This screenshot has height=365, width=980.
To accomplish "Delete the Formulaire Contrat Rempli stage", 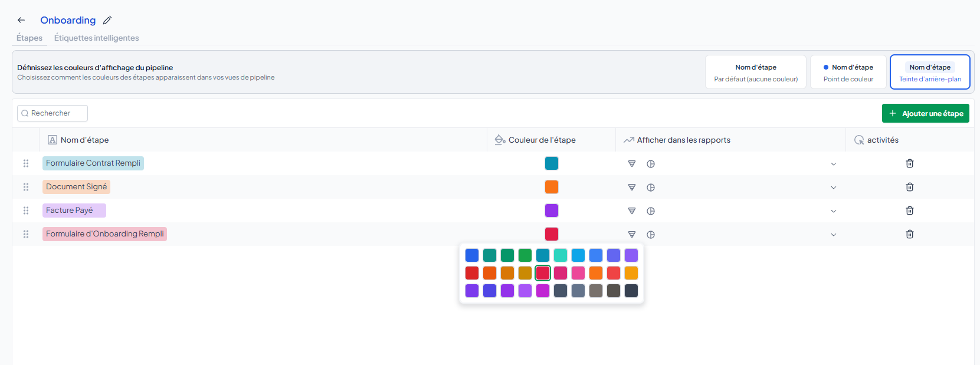I will click(910, 163).
